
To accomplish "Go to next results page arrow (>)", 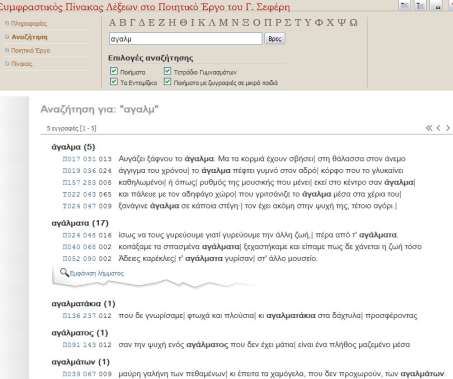I will tap(448, 128).
